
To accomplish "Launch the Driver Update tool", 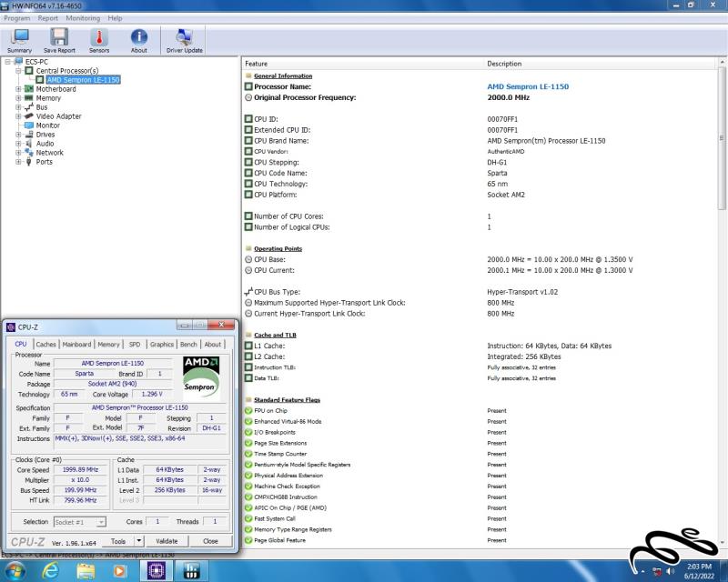I will click(x=185, y=40).
